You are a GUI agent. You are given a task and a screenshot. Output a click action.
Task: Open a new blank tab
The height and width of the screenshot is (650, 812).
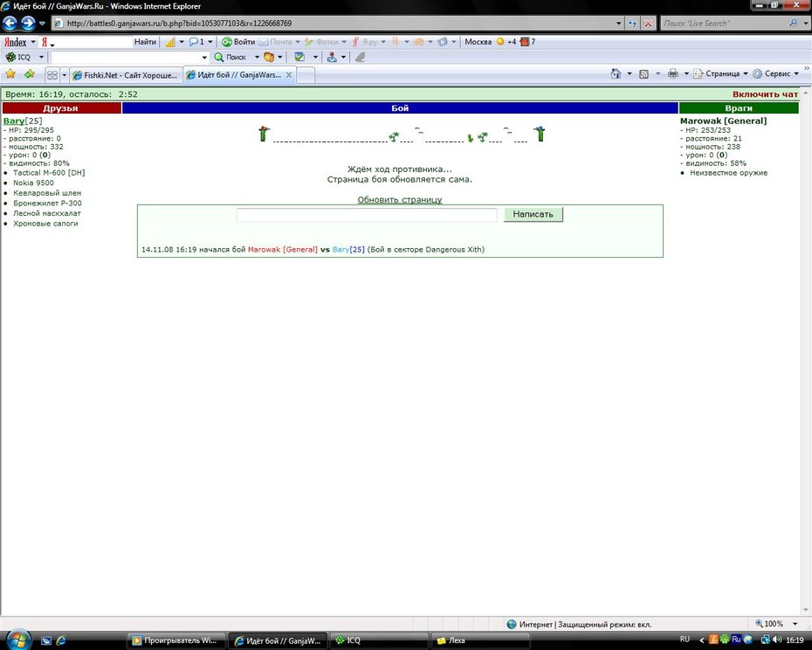pos(306,75)
